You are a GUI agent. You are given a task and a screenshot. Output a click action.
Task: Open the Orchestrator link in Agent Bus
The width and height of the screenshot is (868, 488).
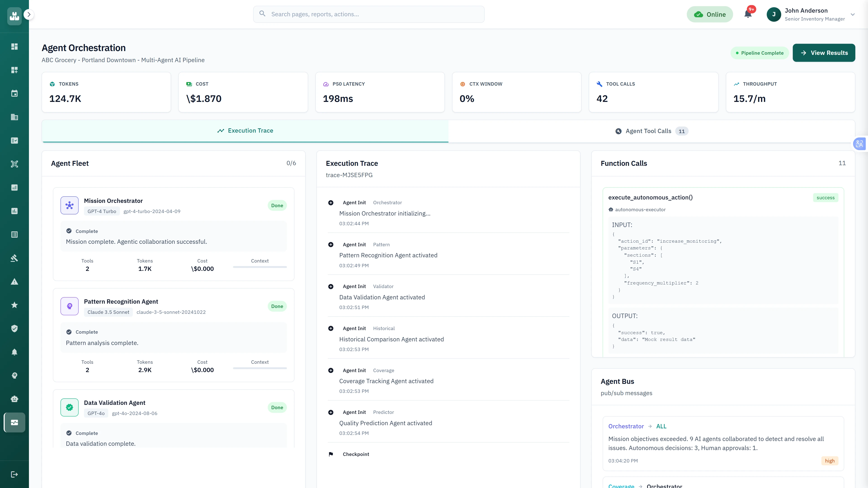[626, 426]
